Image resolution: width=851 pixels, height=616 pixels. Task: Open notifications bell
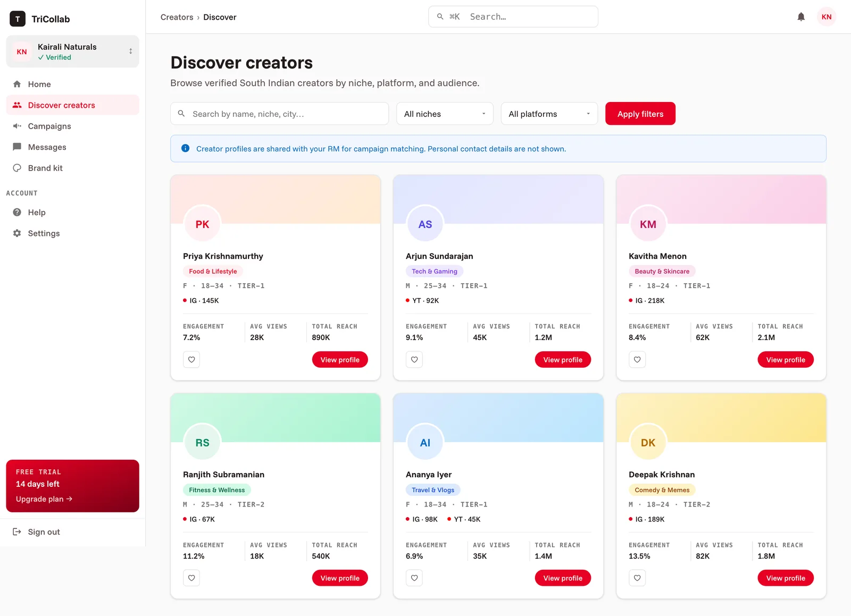pyautogui.click(x=801, y=17)
